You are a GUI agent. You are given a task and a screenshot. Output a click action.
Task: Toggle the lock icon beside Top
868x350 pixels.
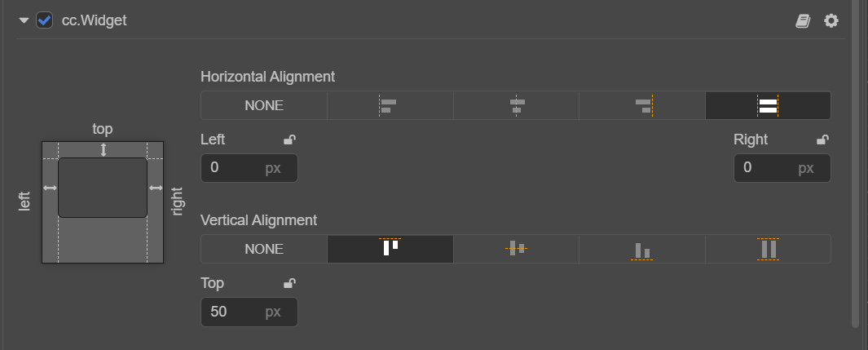coord(289,284)
